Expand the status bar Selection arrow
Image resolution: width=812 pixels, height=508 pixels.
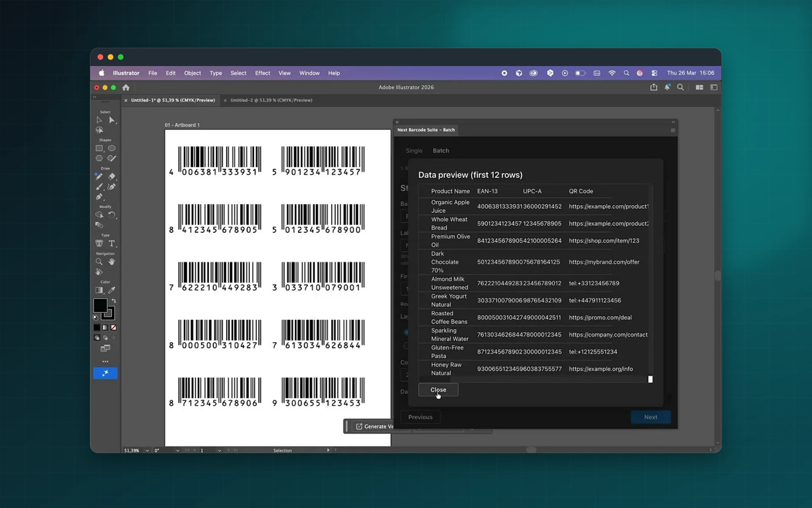coord(328,450)
